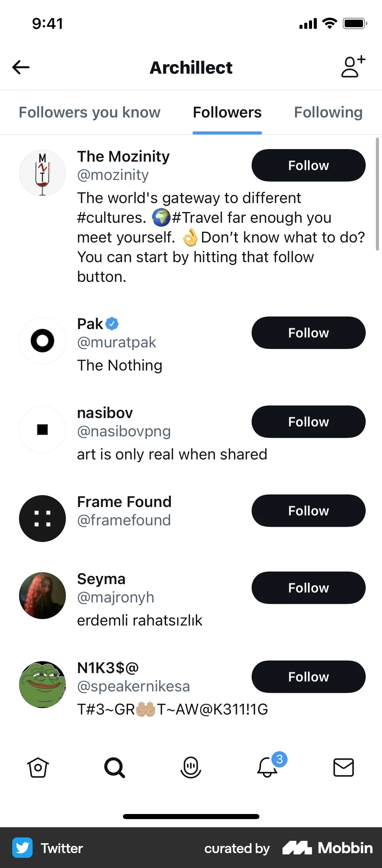Click the Twitter bird logo at bottom
The image size is (382, 868).
click(x=22, y=847)
